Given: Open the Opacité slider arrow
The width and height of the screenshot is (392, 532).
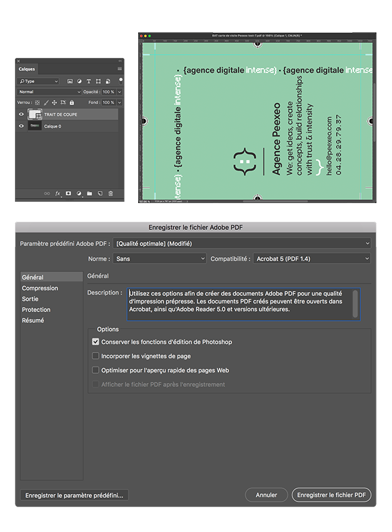Looking at the screenshot, I should point(119,92).
